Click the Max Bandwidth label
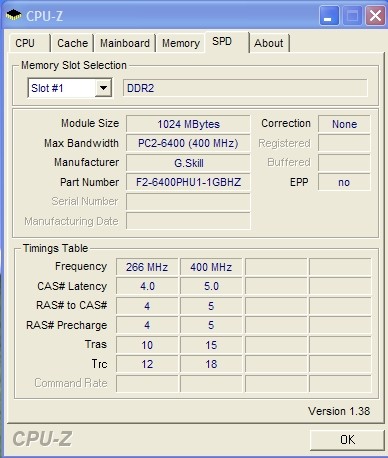 tap(81, 143)
